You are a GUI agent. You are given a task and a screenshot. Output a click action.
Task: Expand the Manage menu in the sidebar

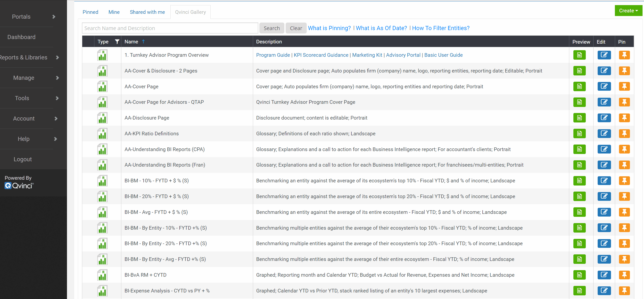pos(23,78)
